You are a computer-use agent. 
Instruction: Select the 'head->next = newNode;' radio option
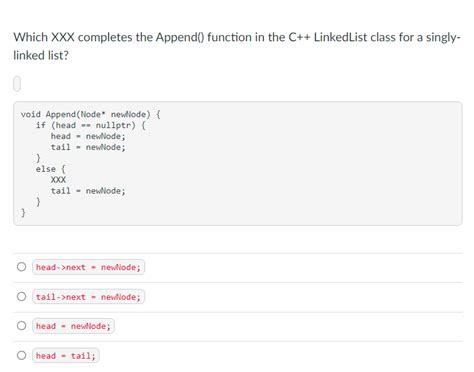click(x=22, y=267)
